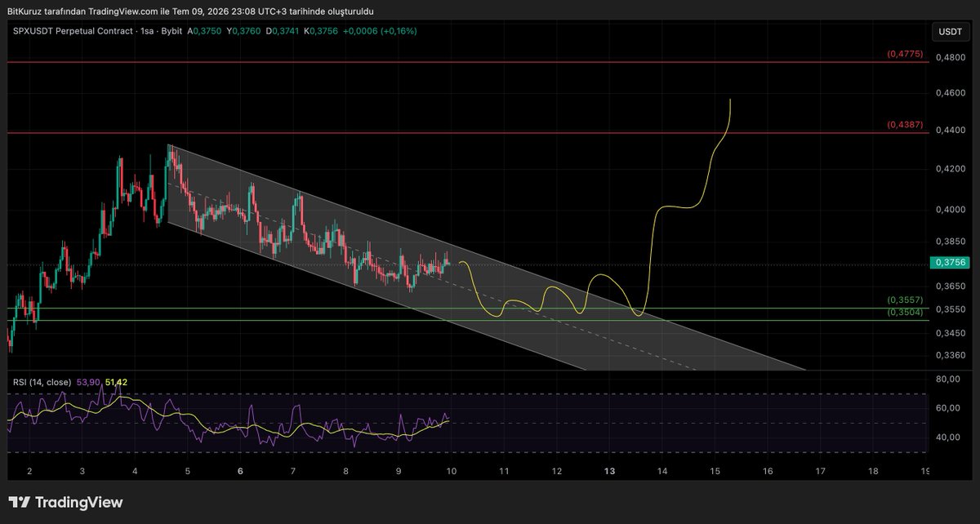Click the 80,00 RSI axis label
This screenshot has height=524, width=980.
(947, 380)
